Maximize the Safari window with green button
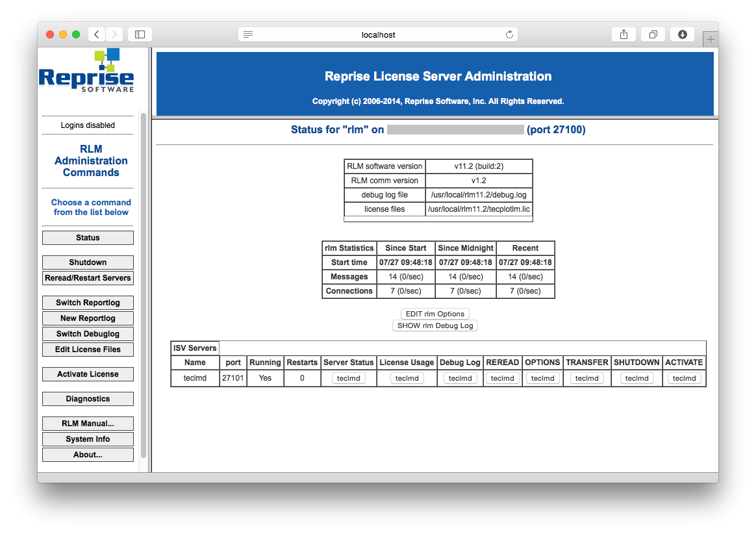756x536 pixels. 76,34
